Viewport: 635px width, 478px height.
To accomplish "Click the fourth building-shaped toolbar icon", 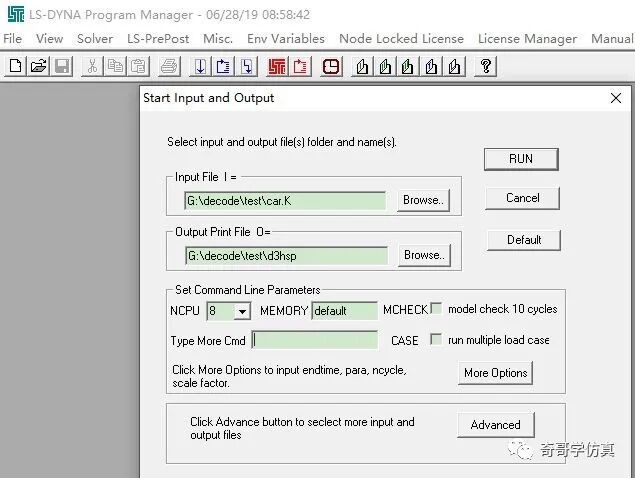I will [x=431, y=66].
